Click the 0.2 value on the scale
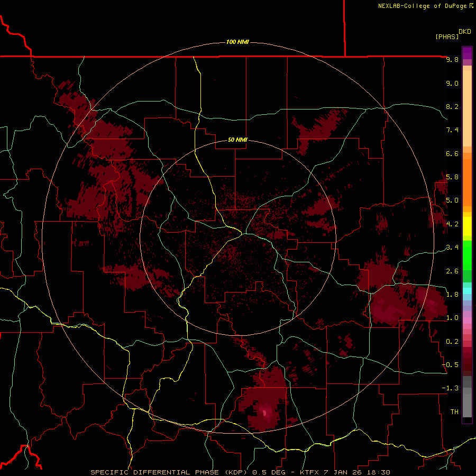This screenshot has width=476, height=476. click(x=452, y=342)
